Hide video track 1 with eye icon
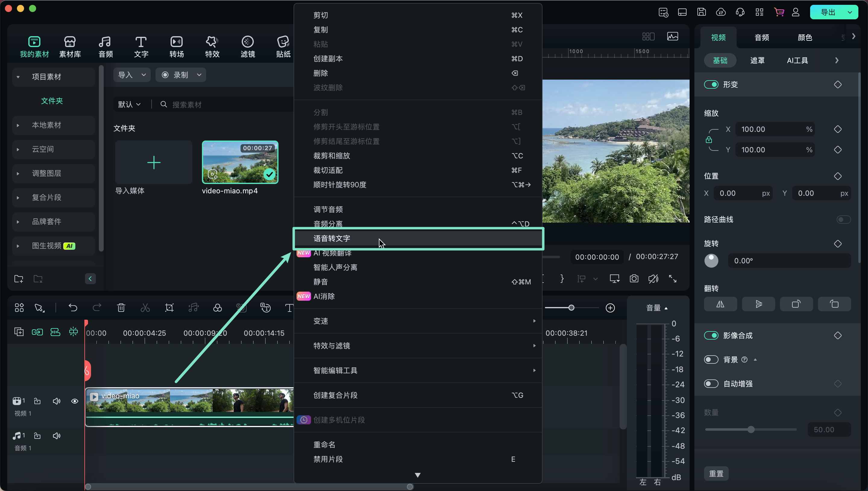This screenshot has height=491, width=868. click(x=75, y=401)
